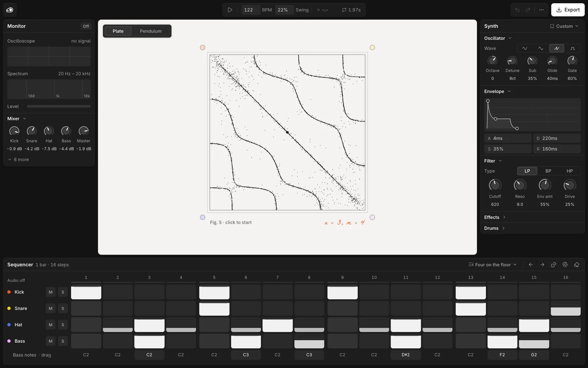Select the sine wave shape
The image size is (588, 368).
(525, 48)
